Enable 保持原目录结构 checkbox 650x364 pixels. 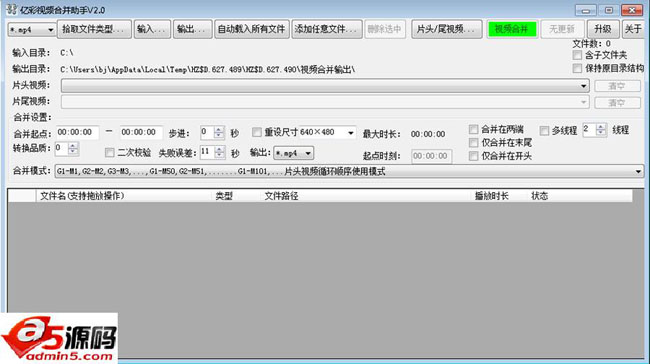(577, 68)
